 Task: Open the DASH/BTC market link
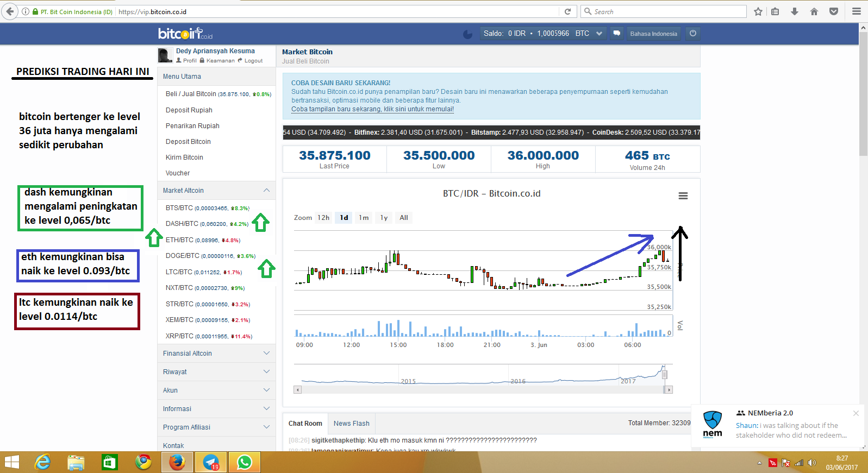click(x=207, y=224)
